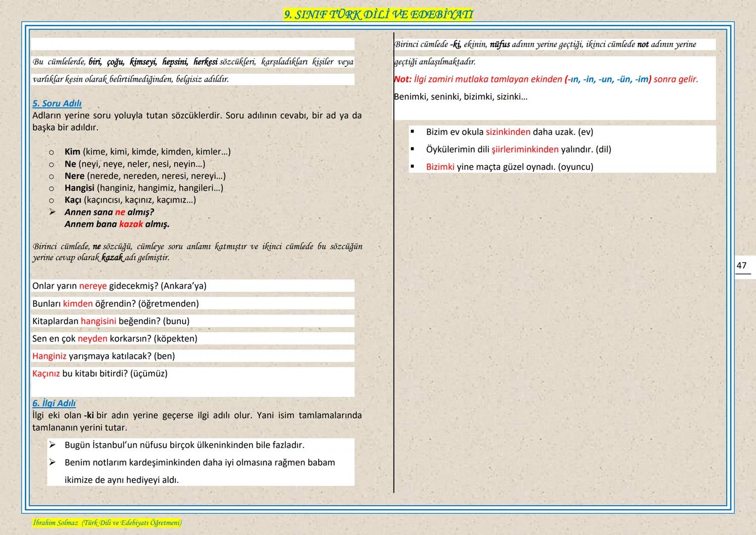Image resolution: width=756 pixels, height=535 pixels.
Task: Click the square bullet before "Bizimki yine maçta"
Action: click(412, 166)
